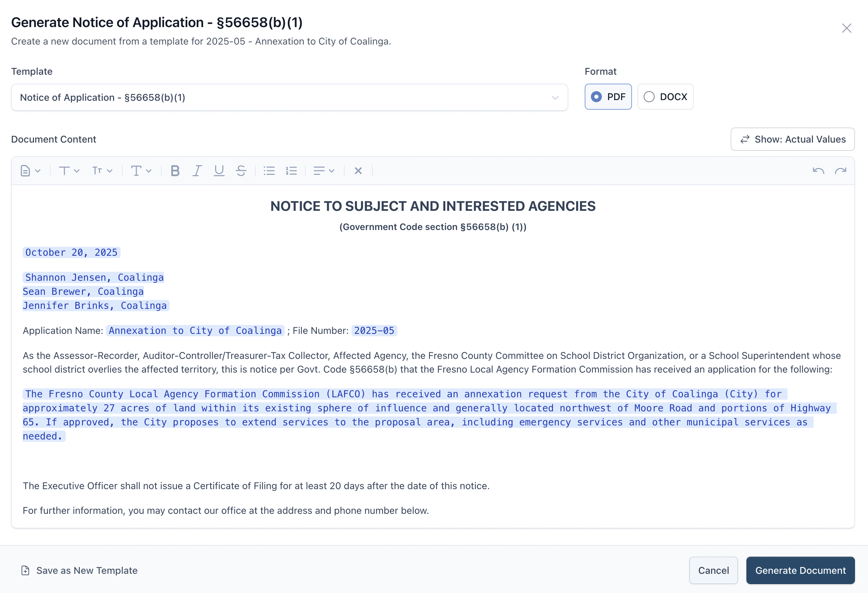This screenshot has height=593, width=868.
Task: Toggle Show: Actual Values view
Action: click(792, 140)
